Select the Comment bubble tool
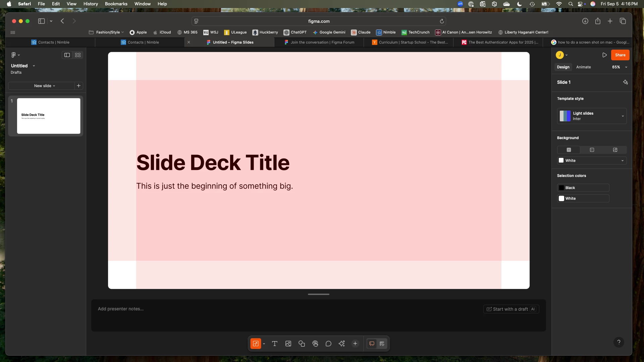 click(x=328, y=344)
